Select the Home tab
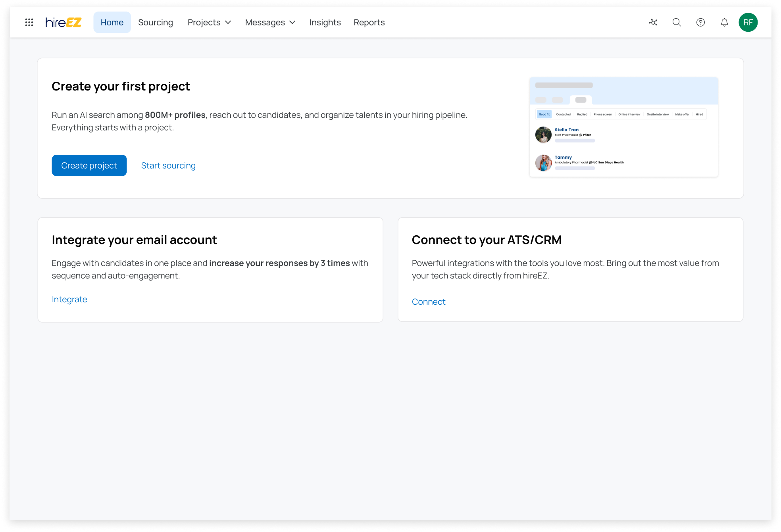Viewport: 781px width, 532px height. (112, 22)
